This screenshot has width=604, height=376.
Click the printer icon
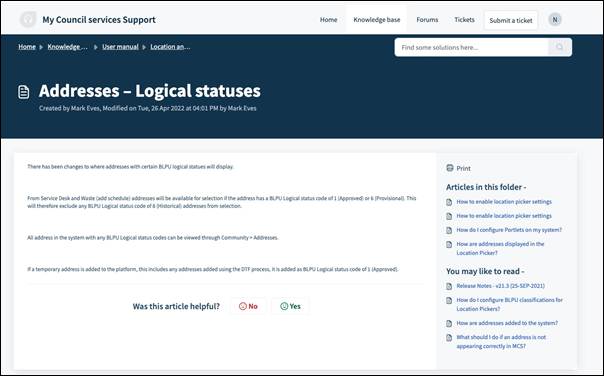(450, 168)
